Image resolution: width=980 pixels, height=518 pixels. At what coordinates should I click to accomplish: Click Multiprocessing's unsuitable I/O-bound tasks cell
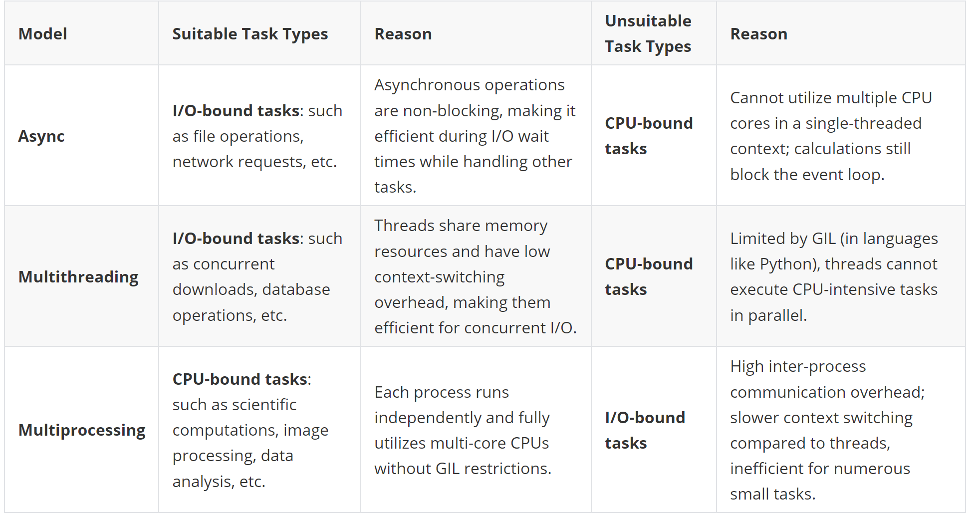coord(654,430)
